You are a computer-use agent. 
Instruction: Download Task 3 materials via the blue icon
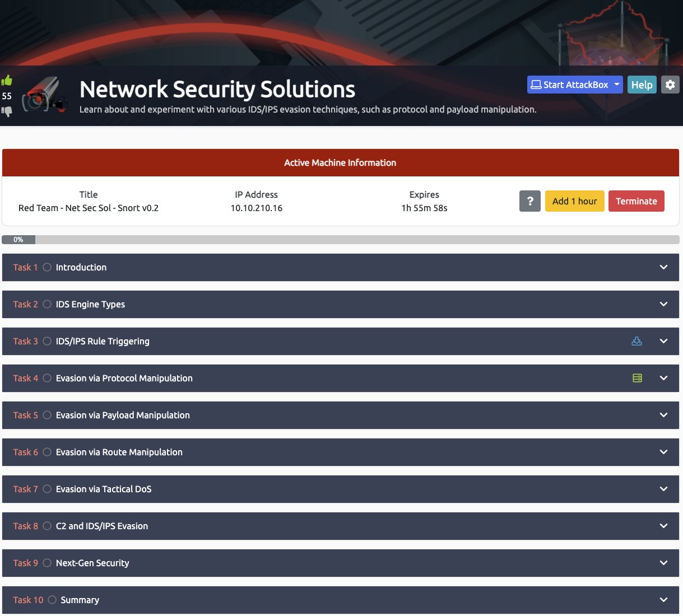click(x=636, y=340)
